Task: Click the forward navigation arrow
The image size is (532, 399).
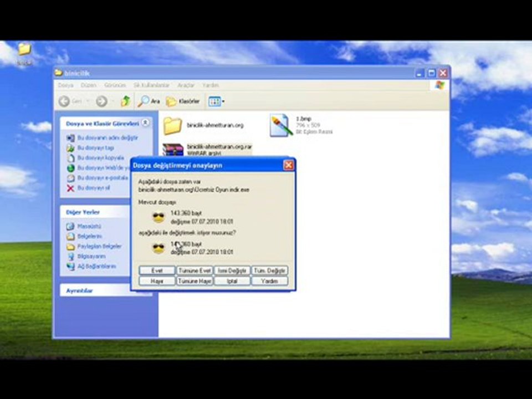Action: pyautogui.click(x=101, y=101)
